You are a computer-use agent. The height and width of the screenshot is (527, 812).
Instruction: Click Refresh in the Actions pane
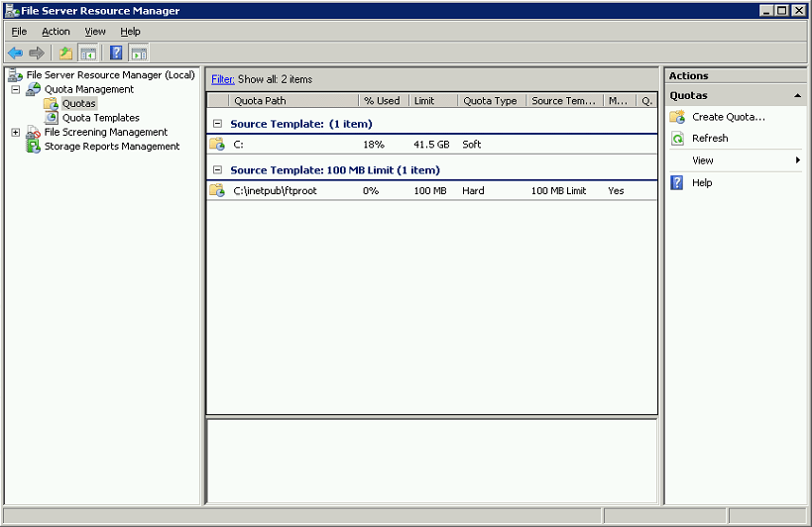pyautogui.click(x=710, y=138)
